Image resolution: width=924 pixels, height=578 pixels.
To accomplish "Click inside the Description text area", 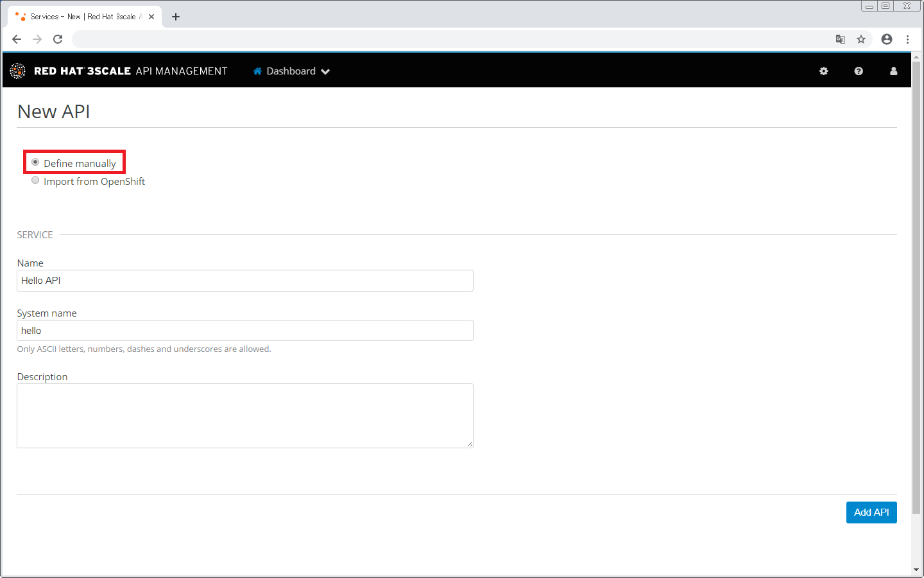I will click(x=245, y=416).
